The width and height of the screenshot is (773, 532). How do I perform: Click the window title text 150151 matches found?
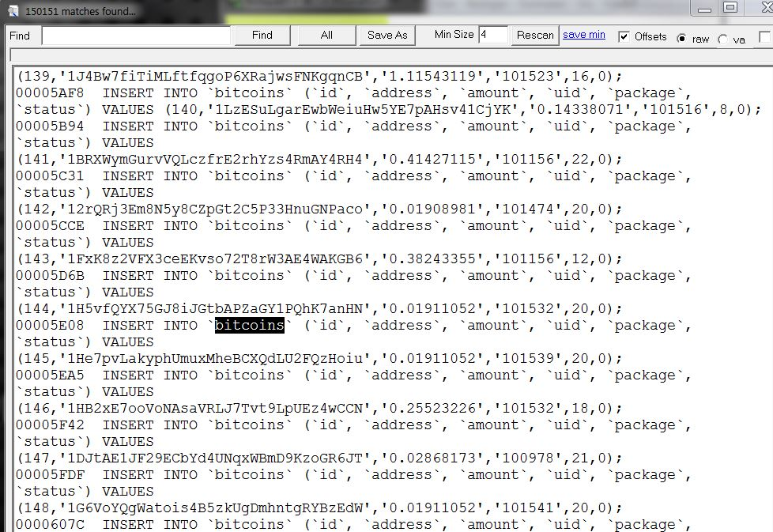click(81, 11)
